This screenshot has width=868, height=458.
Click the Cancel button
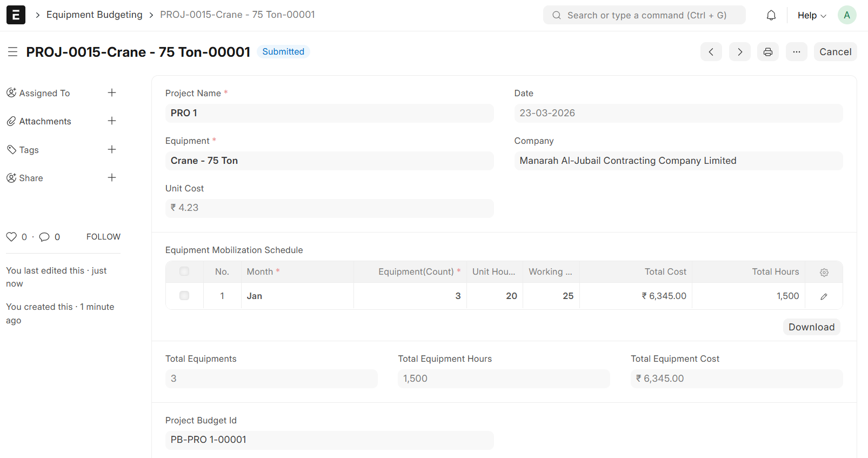pyautogui.click(x=835, y=52)
